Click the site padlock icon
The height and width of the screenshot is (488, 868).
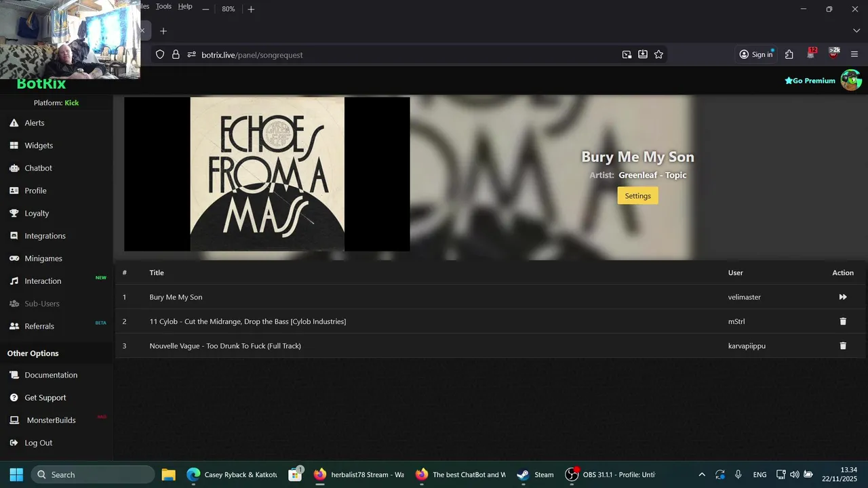176,54
